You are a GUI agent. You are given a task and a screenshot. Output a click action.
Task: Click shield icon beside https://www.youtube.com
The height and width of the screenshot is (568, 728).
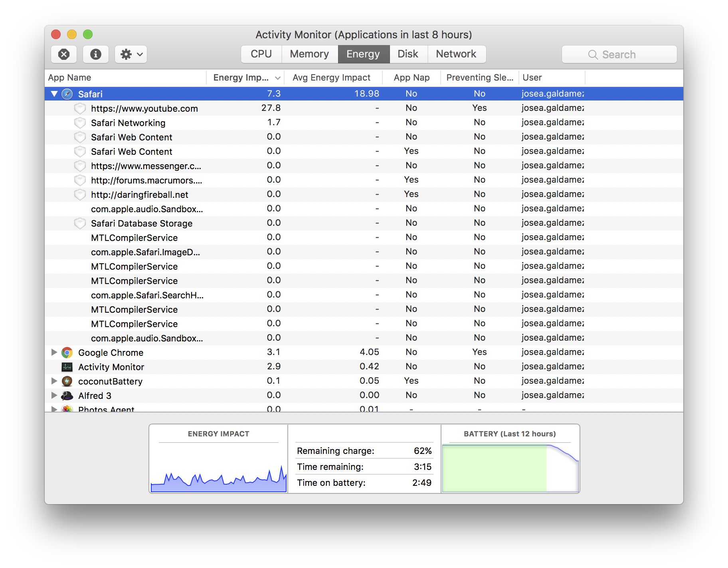[80, 108]
